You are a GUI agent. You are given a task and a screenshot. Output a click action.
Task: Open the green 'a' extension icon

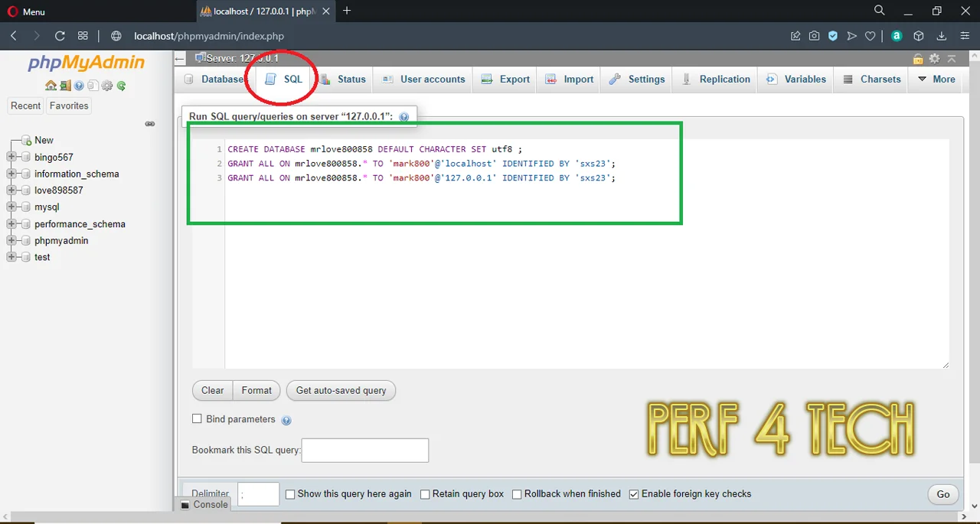point(897,36)
